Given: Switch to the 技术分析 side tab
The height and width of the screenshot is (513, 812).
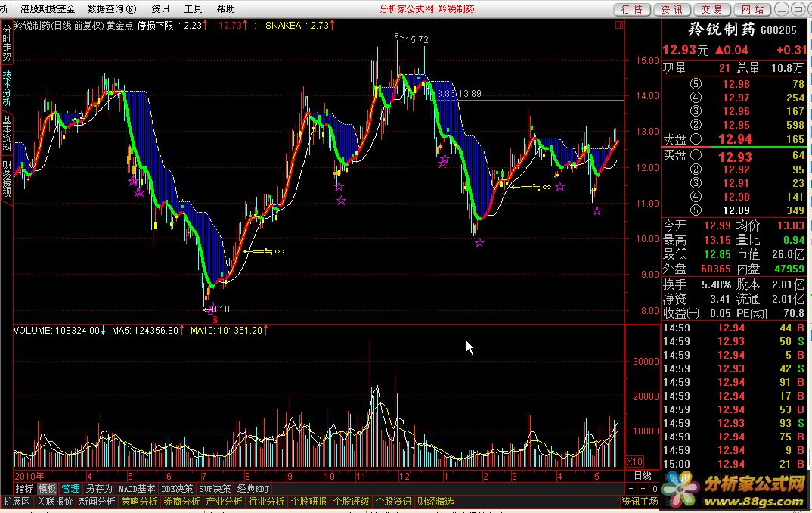Looking at the screenshot, I should (x=7, y=88).
